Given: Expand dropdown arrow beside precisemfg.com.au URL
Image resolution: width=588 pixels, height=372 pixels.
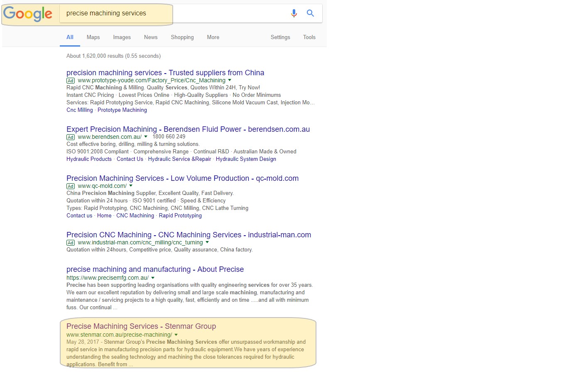Looking at the screenshot, I should pyautogui.click(x=153, y=278).
